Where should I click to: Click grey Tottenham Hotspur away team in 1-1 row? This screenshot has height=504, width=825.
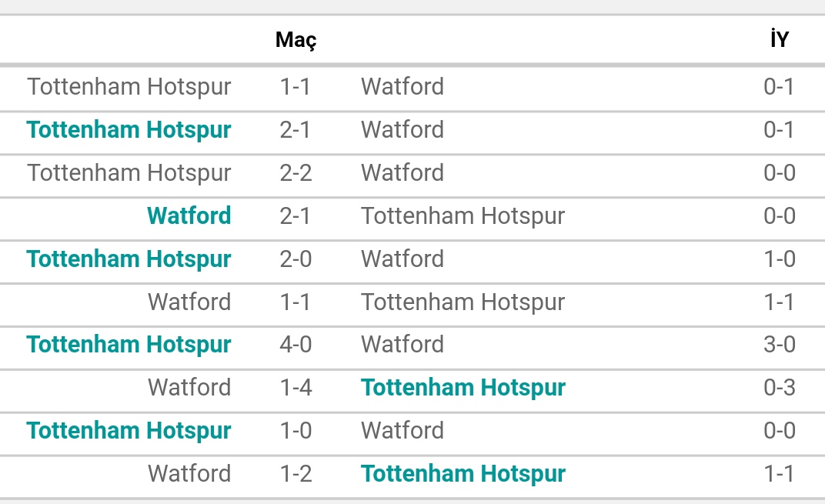(x=463, y=302)
